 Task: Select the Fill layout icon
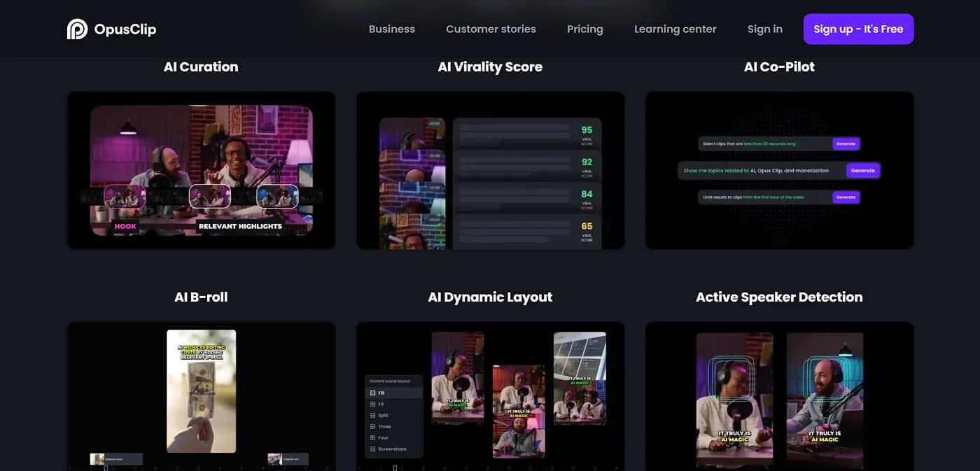[x=372, y=393]
